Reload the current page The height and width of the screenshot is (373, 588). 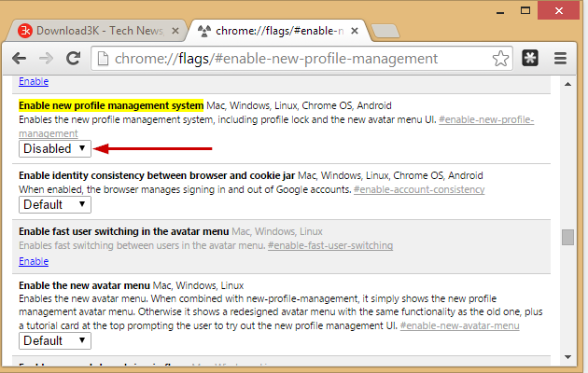(73, 59)
